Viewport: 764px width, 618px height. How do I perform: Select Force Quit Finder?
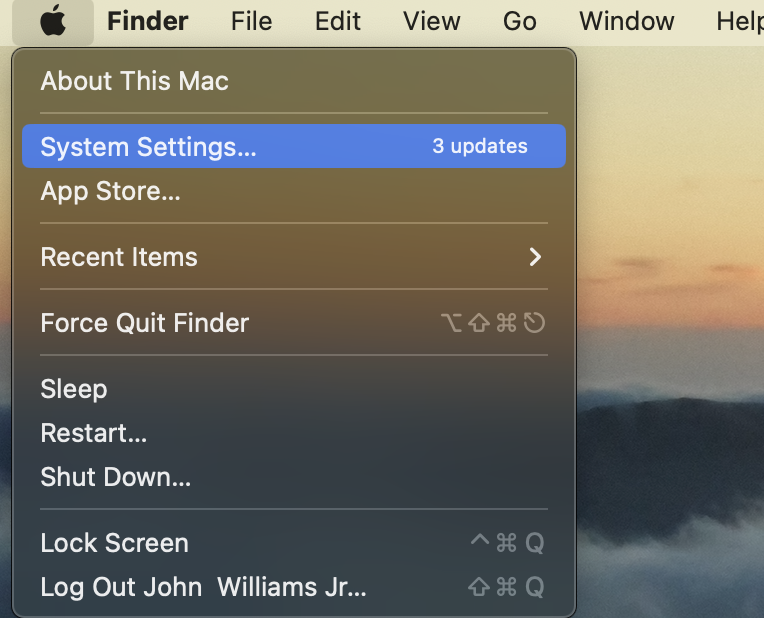pyautogui.click(x=294, y=323)
